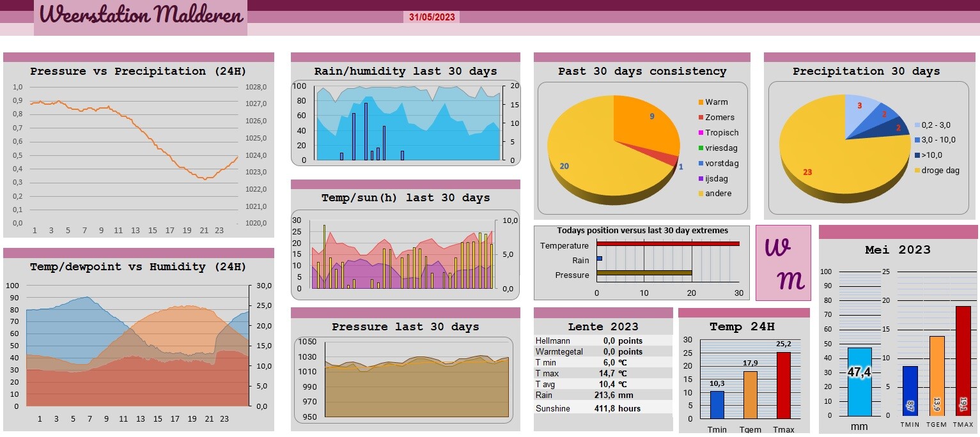Select the red Zomers legend marker
The image size is (980, 437).
[x=701, y=118]
